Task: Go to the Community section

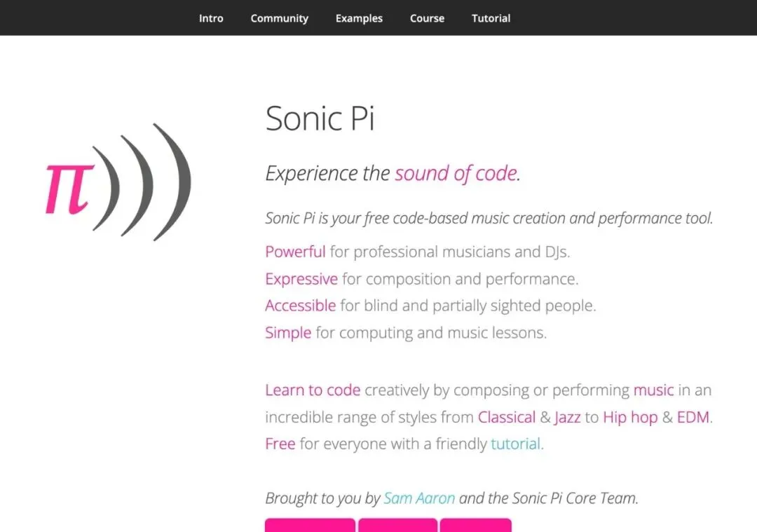Action: pyautogui.click(x=279, y=18)
